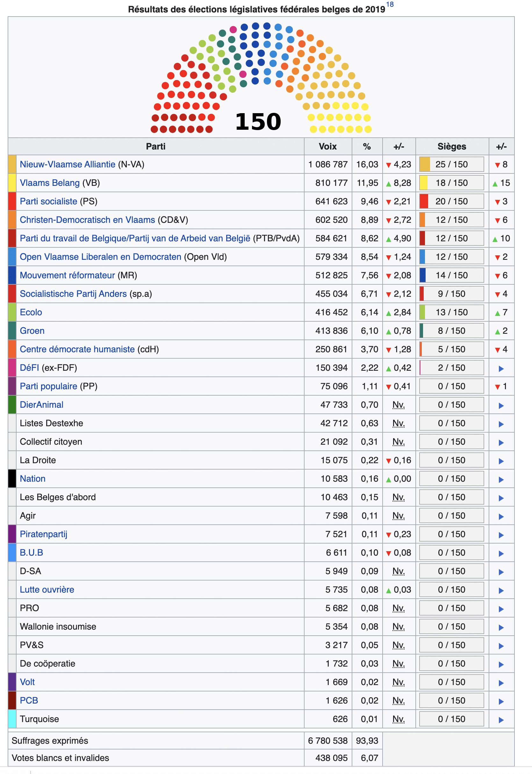
Task: Click the blue unchanged arrow in DierAnimal row
Action: (501, 405)
